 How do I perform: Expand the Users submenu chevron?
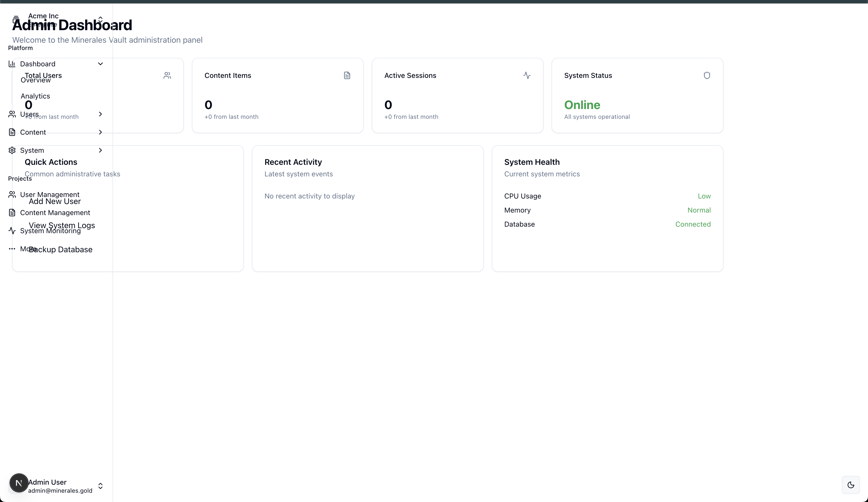100,114
